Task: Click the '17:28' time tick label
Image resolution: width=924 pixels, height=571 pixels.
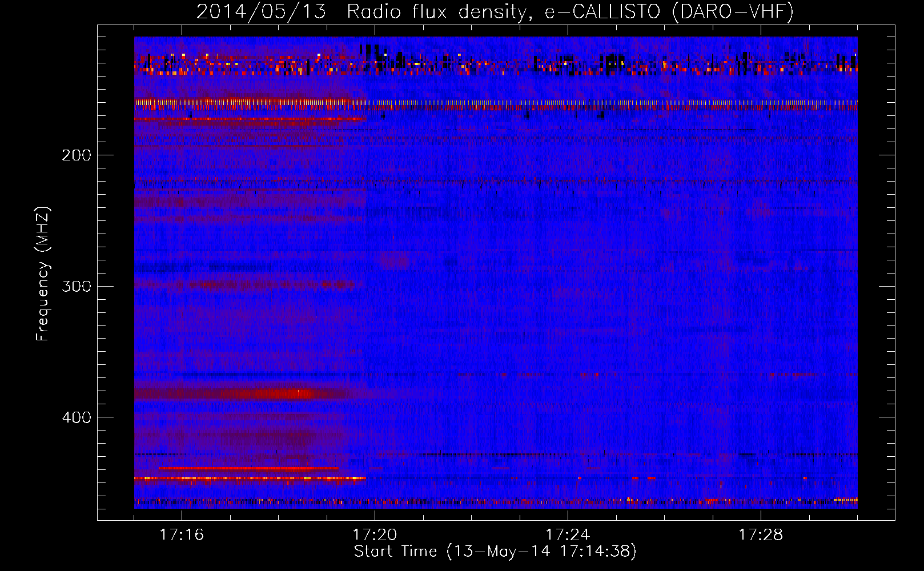Action: pos(761,535)
